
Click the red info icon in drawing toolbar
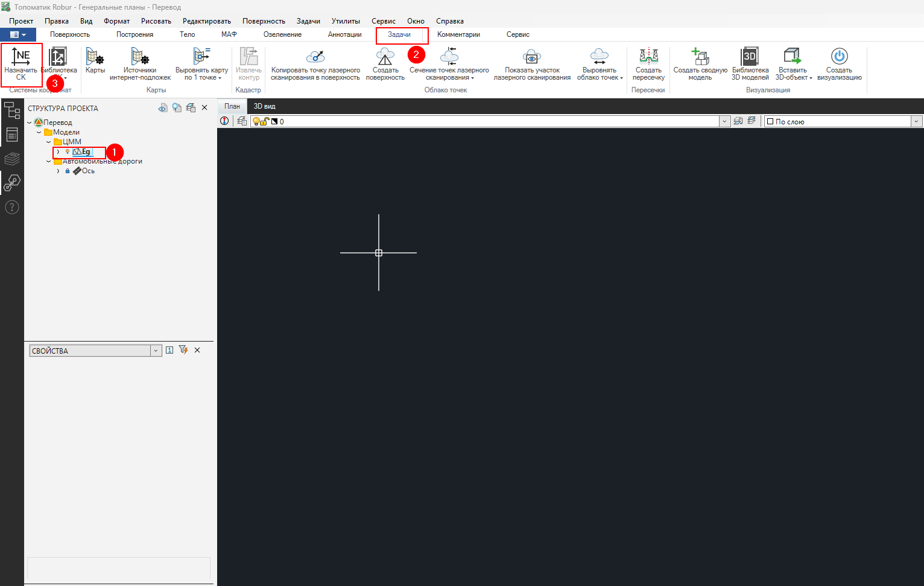(x=224, y=121)
